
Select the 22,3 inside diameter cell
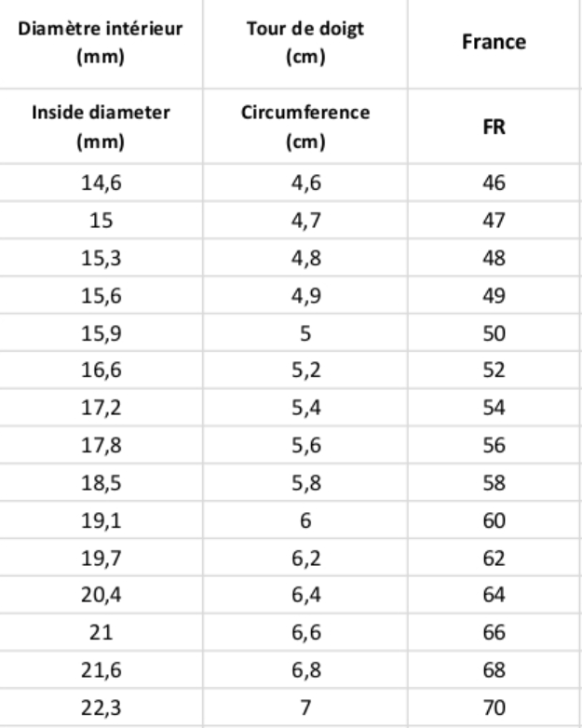pos(100,709)
